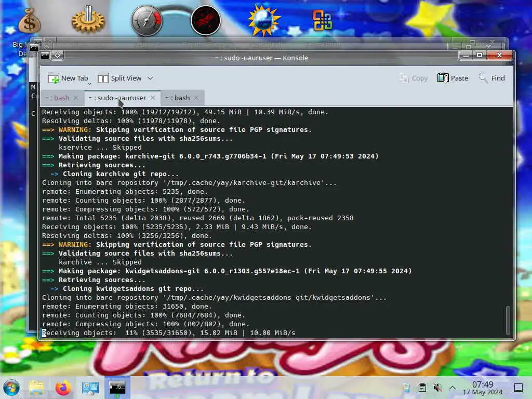This screenshot has height=399, width=532.
Task: Select the Konsole taskbar entry
Action: pos(117,388)
